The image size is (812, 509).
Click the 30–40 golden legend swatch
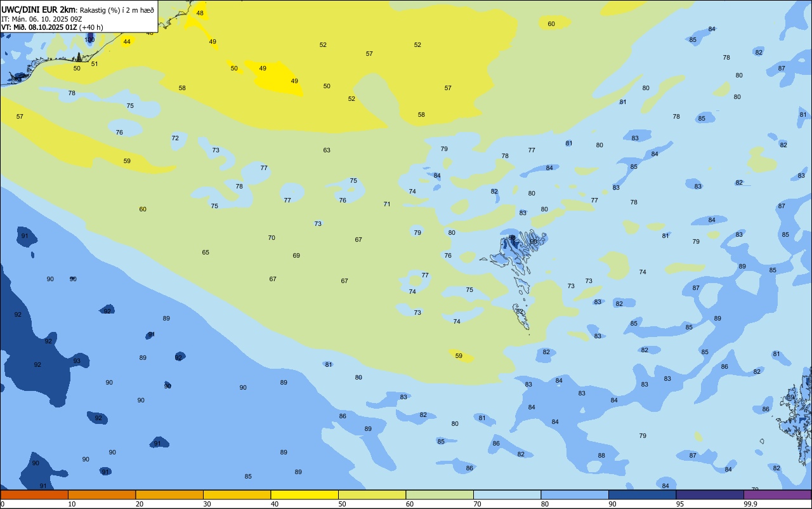[x=237, y=494]
